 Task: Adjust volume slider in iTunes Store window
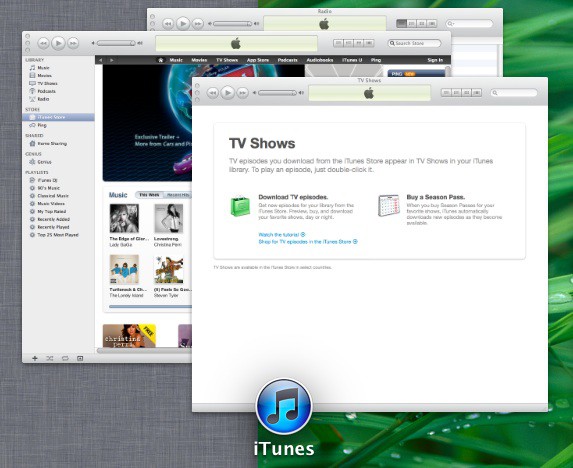(x=116, y=43)
